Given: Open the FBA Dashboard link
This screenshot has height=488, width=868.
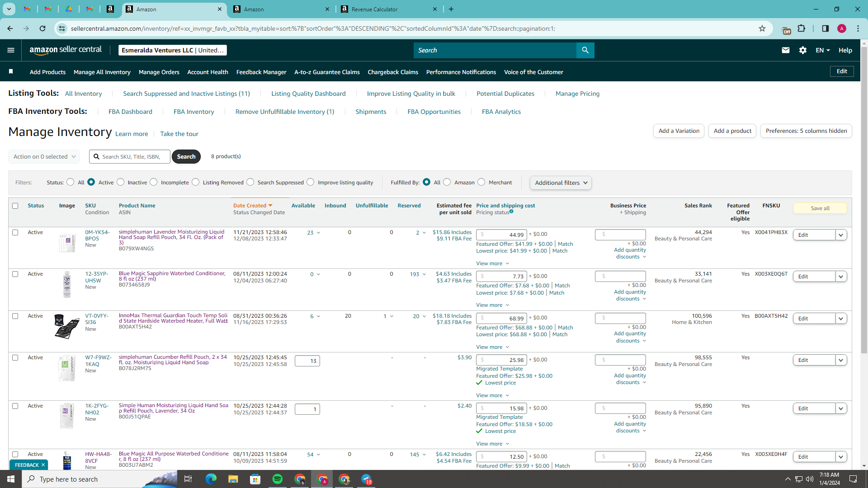Looking at the screenshot, I should tap(130, 112).
